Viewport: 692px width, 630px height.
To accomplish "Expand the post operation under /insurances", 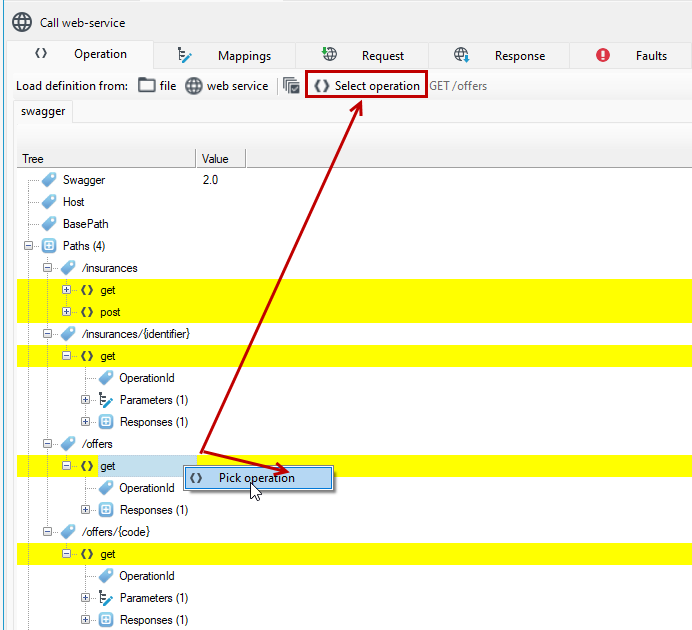I will click(x=66, y=312).
